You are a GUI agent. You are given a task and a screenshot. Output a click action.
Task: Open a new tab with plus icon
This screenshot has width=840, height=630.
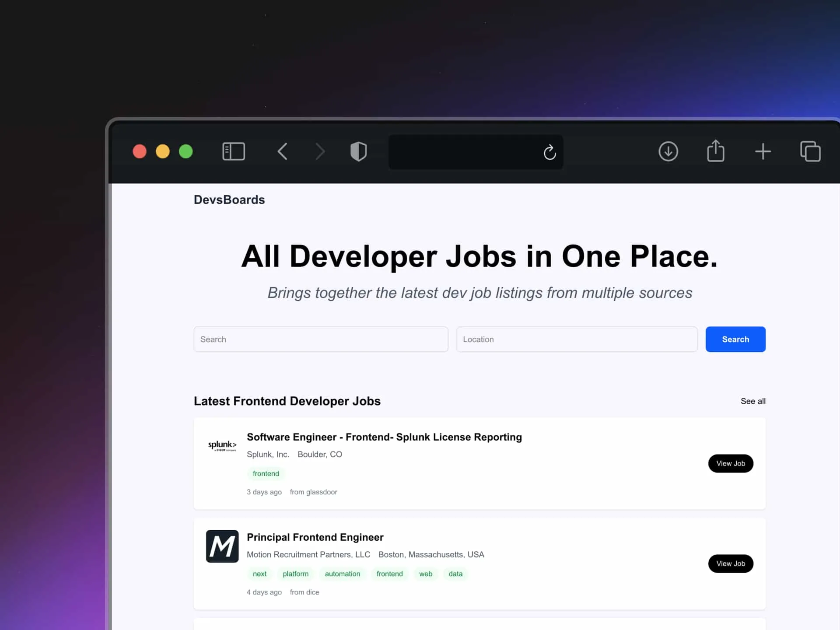[763, 152]
